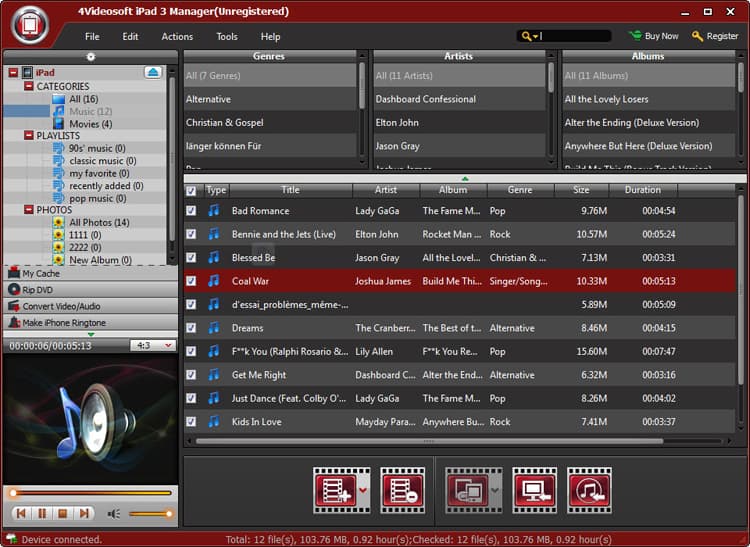The height and width of the screenshot is (547, 750).
Task: Click the Register link
Action: point(715,36)
